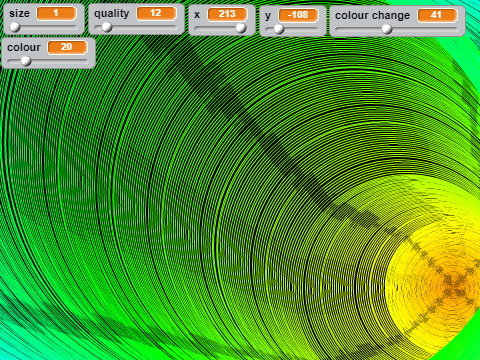Click the colour slider handle
Screen dimensions: 480x360
[x=26, y=61]
